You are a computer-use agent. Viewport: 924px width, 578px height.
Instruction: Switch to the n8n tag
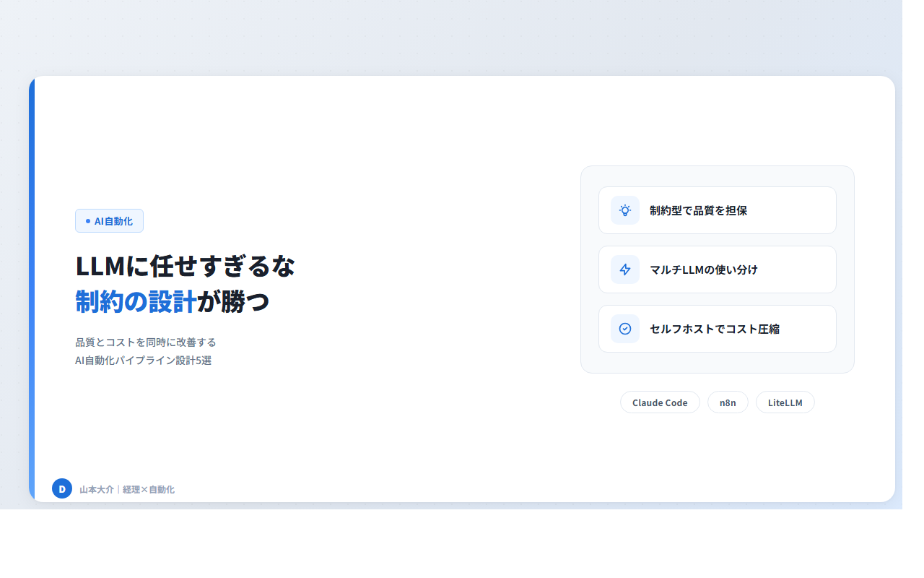(x=728, y=402)
